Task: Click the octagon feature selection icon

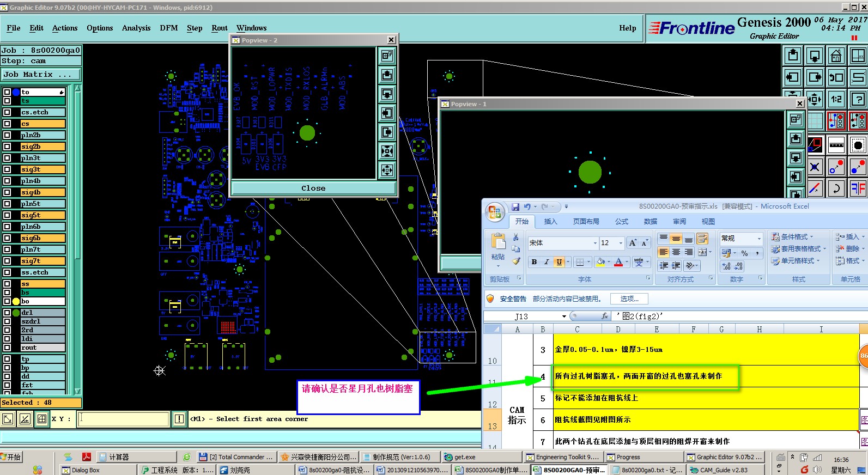Action: point(858,145)
